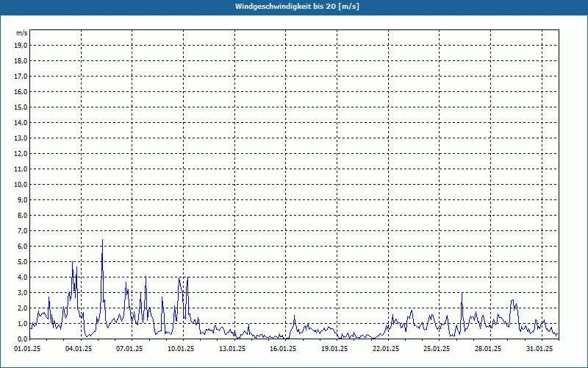Click the 11,0 y-axis label

coord(21,169)
